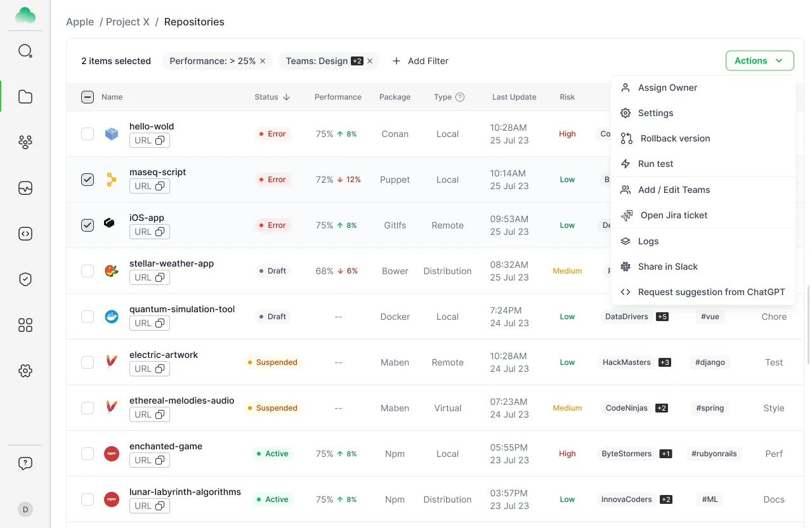Screen dimensions: 812x528
Task: Open the enchanted-game URL button
Action: coord(150,460)
